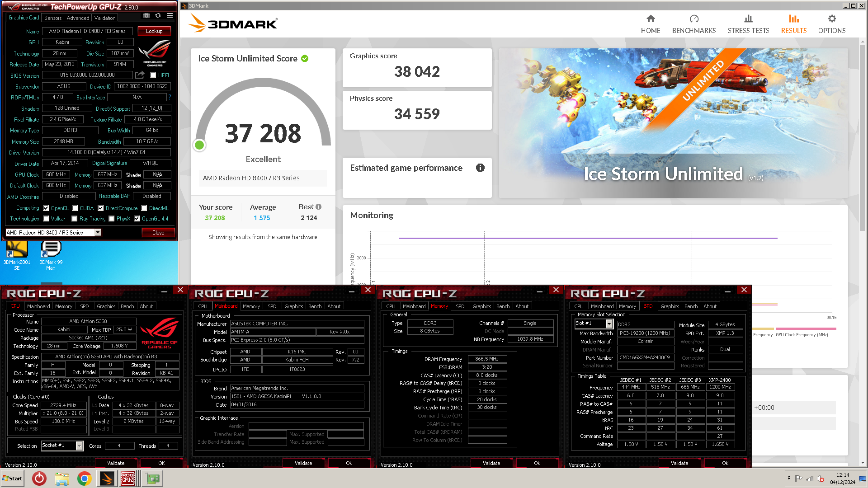868x488 pixels.
Task: Switch to GPU-Z in the taskbar
Action: click(x=153, y=479)
